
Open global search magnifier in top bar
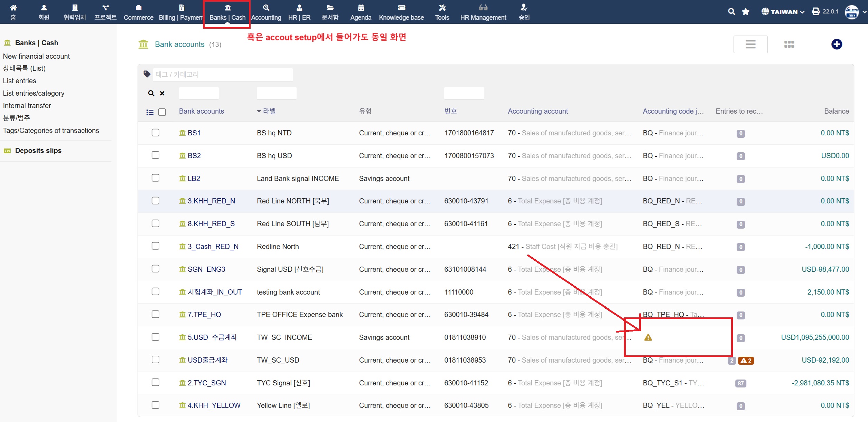(x=731, y=12)
